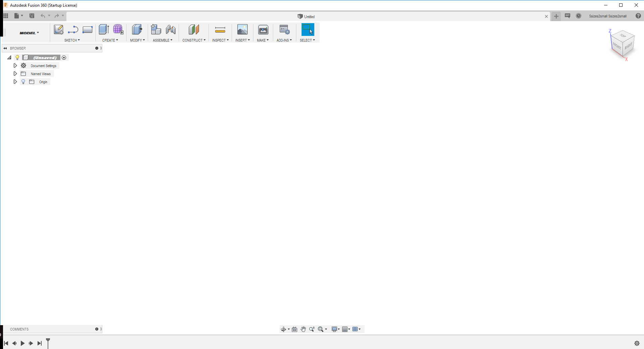The width and height of the screenshot is (644, 349).
Task: Open the Undo history dropdown arrow
Action: click(49, 15)
